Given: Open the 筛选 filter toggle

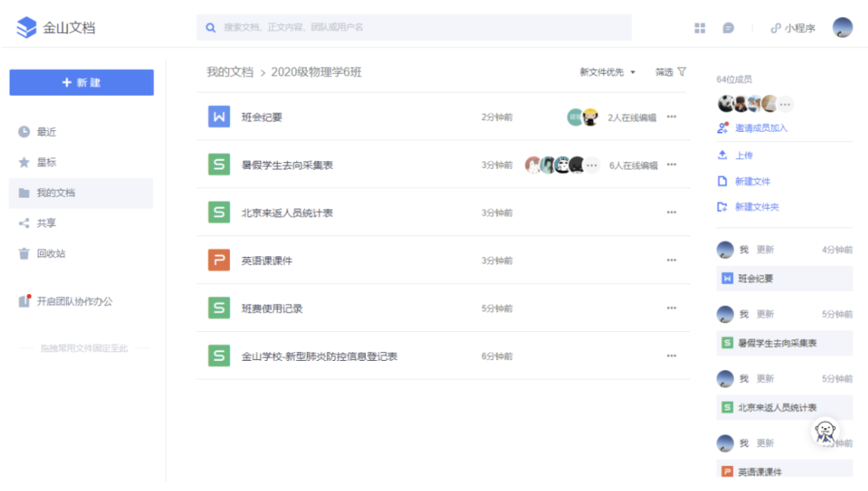Looking at the screenshot, I should (669, 72).
